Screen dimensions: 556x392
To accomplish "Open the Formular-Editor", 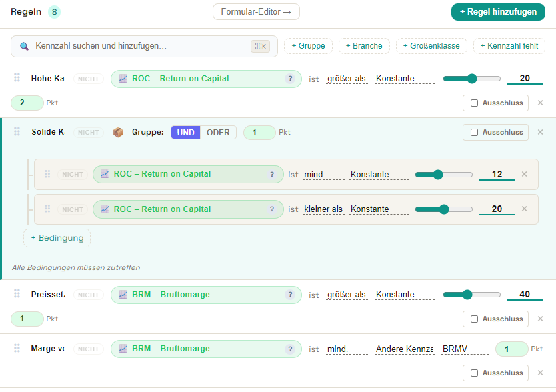I will [x=256, y=12].
